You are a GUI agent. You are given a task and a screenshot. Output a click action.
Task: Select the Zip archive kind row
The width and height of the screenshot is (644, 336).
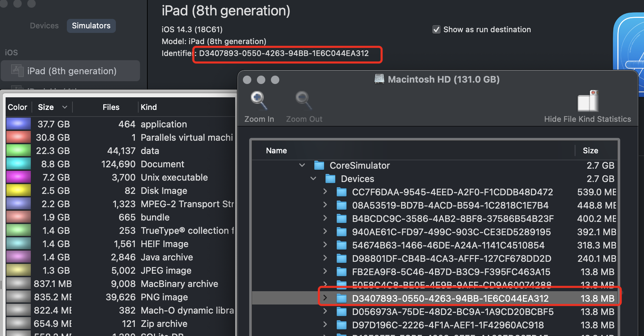click(121, 324)
